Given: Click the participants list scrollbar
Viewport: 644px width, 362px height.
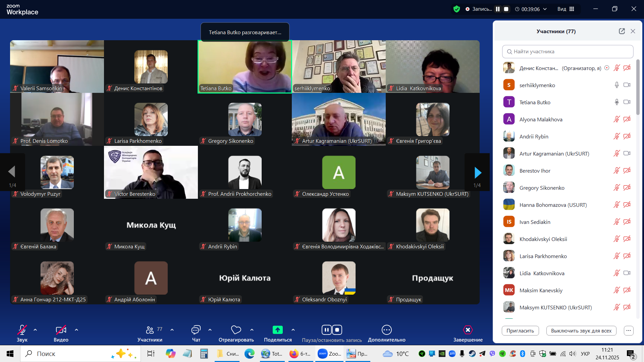Looking at the screenshot, I should coord(638,87).
